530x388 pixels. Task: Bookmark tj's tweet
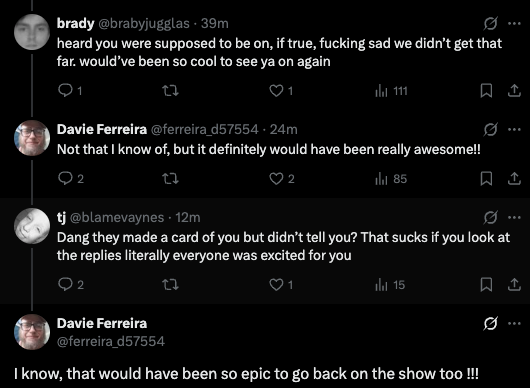pos(486,284)
